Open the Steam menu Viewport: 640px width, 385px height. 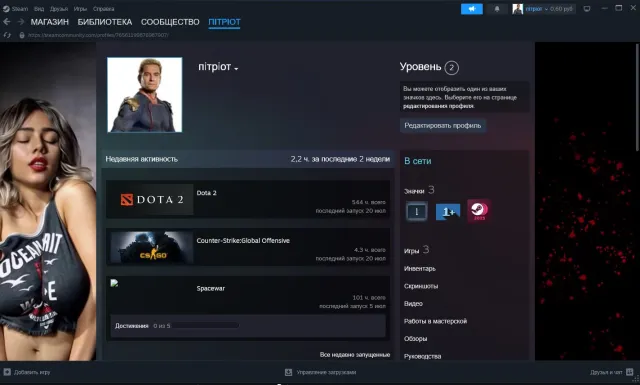pos(20,9)
